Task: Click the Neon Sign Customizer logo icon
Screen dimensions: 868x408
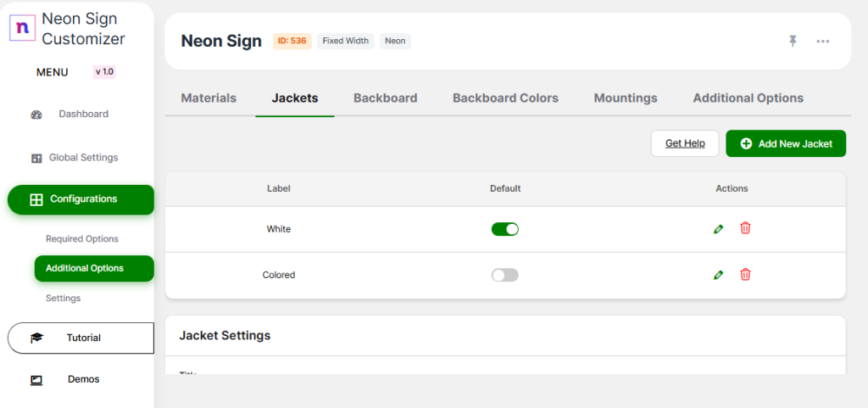Action: pyautogui.click(x=22, y=27)
